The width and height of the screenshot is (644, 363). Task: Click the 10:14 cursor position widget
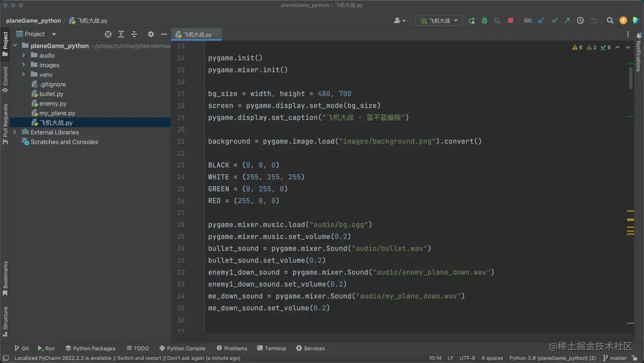pos(435,358)
